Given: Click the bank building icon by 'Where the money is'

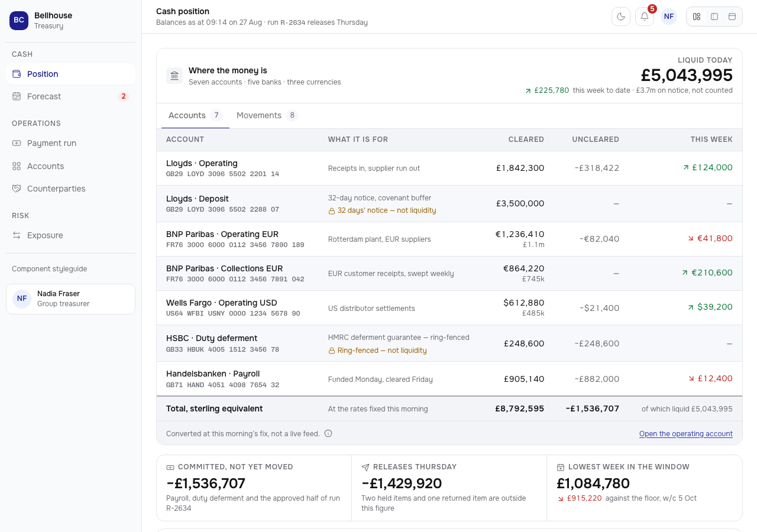Looking at the screenshot, I should click(x=174, y=76).
